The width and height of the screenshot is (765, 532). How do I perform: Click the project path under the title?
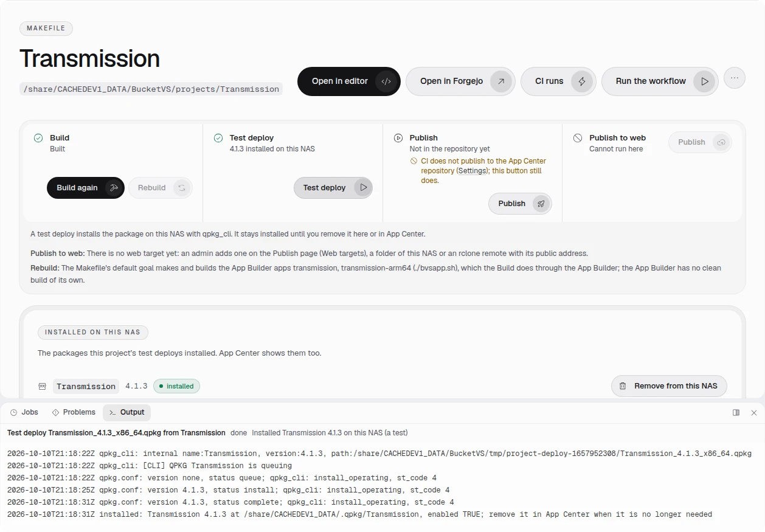pyautogui.click(x=151, y=89)
